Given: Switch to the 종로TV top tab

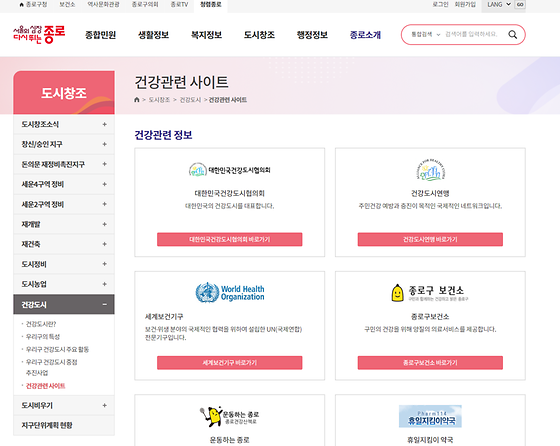Looking at the screenshot, I should pos(179,5).
